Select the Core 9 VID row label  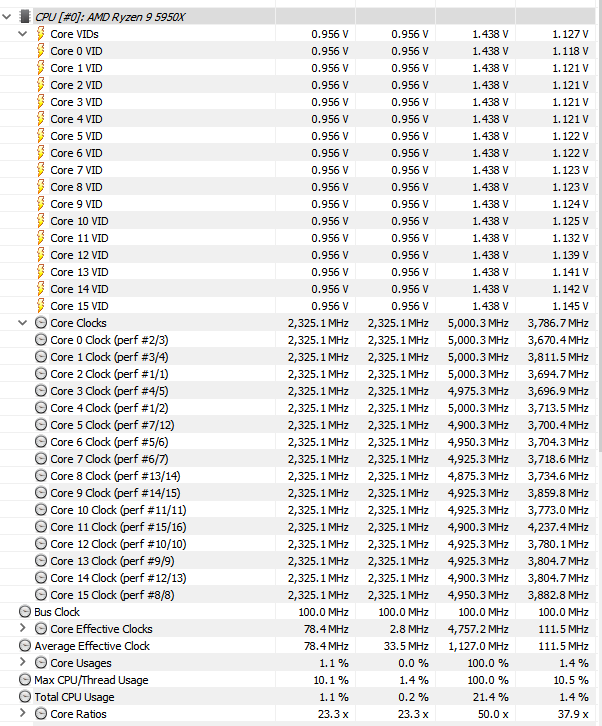(76, 204)
